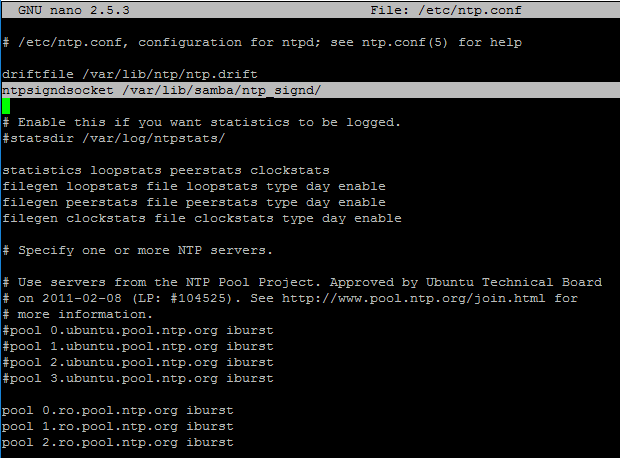Select the highlighted ntpsigndsocket line
Screen dimensions: 620x458
[x=162, y=91]
